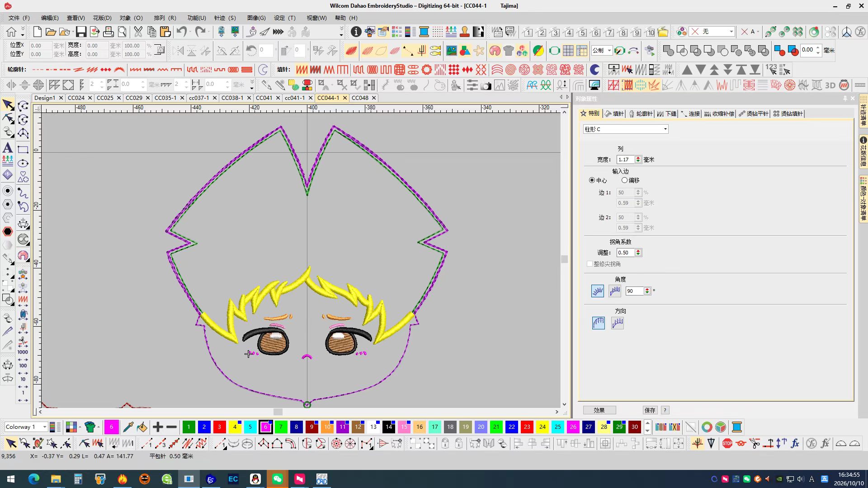
Task: Select color 3 red swatch
Action: coord(219,427)
